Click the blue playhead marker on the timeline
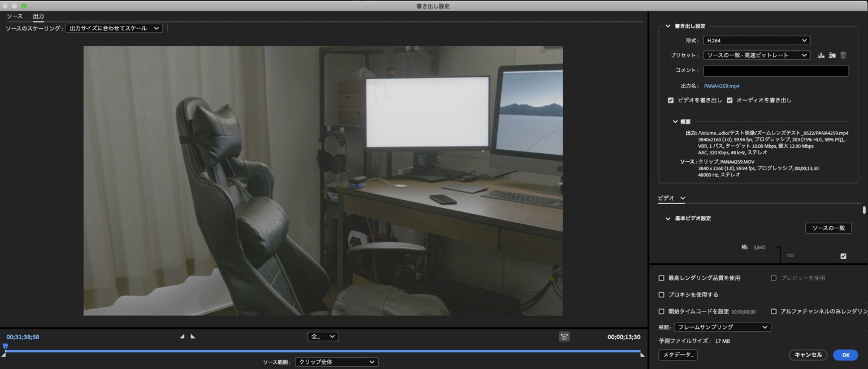The height and width of the screenshot is (369, 868). 5,346
